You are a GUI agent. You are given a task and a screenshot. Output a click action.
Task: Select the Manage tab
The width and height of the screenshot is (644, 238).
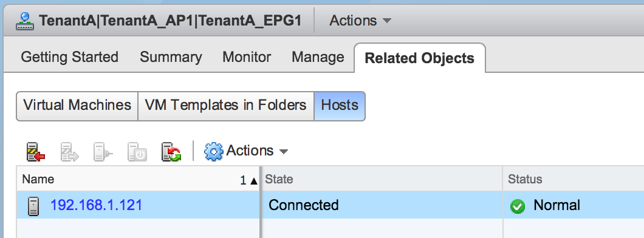pos(318,57)
